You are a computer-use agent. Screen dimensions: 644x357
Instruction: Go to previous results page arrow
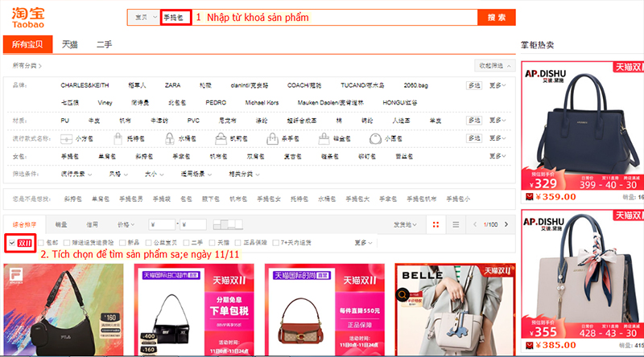[475, 224]
